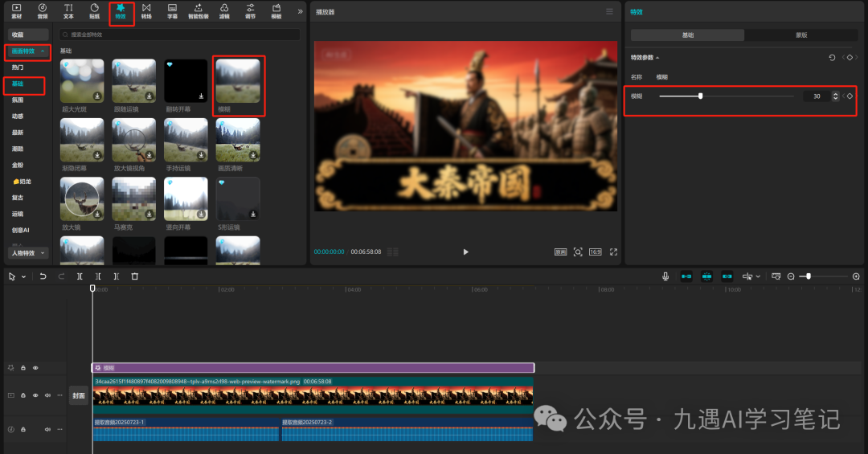Select the 动感 effects category
Viewport: 868px width, 454px height.
point(18,117)
